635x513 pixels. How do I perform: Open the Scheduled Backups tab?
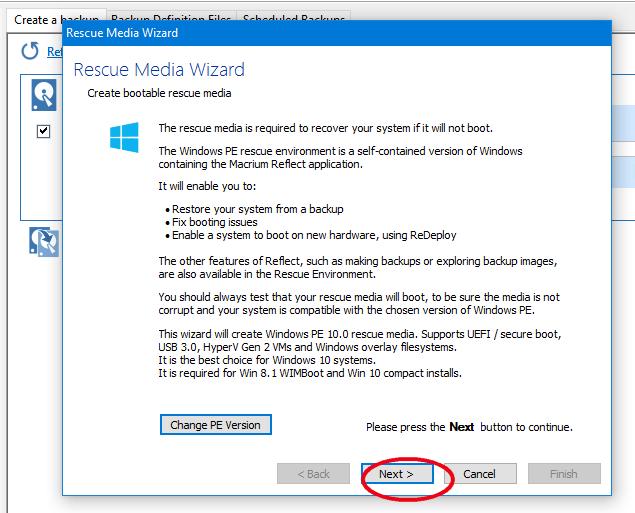[294, 17]
